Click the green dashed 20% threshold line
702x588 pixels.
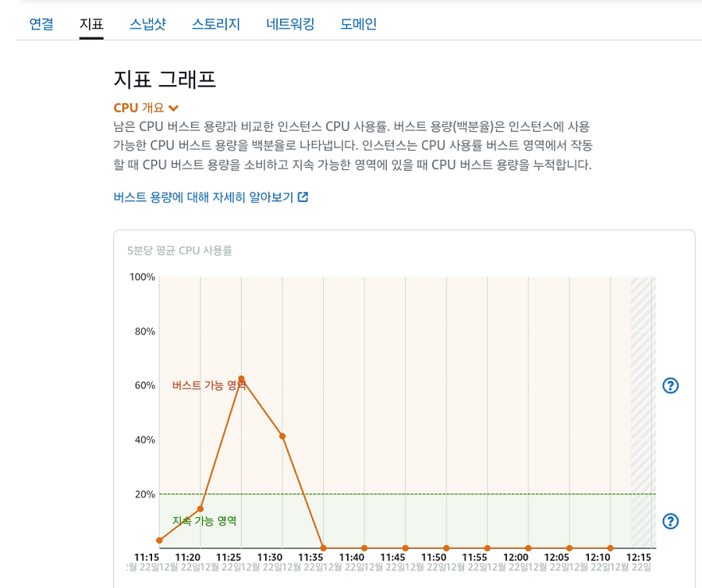[x=437, y=494]
